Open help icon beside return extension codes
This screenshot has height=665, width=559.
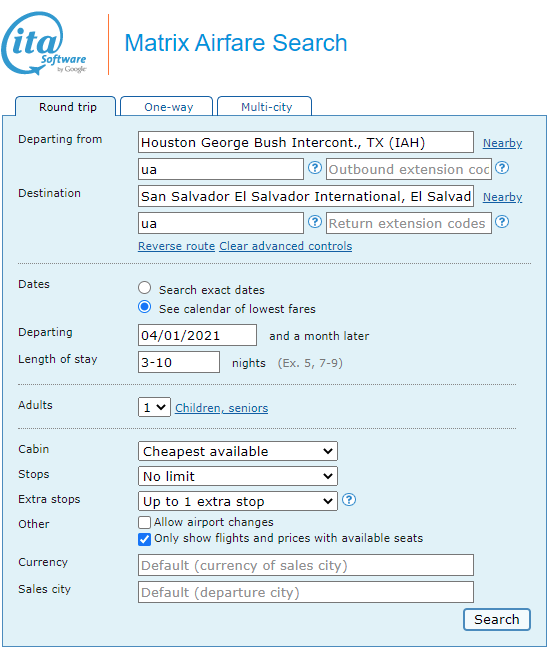click(502, 222)
